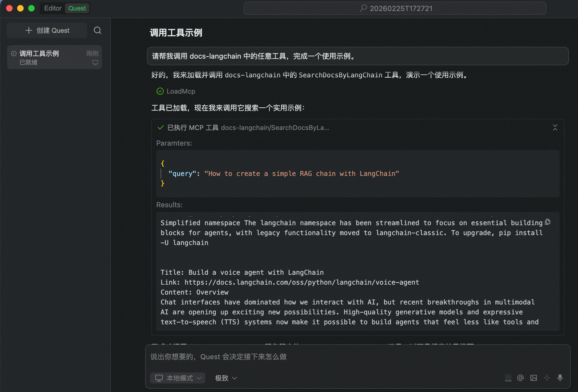
Task: Select the 调用工具示例 quest in the sidebar
Action: pos(39,53)
